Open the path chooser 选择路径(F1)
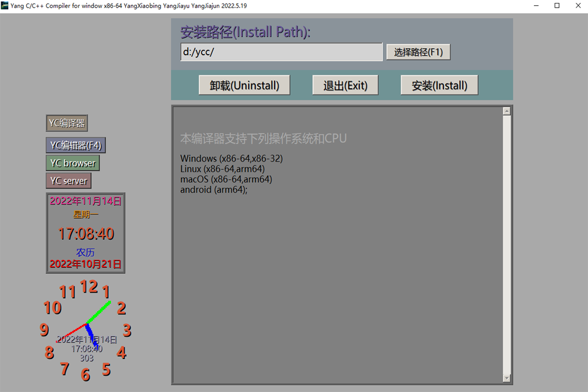This screenshot has height=392, width=588. click(x=418, y=52)
